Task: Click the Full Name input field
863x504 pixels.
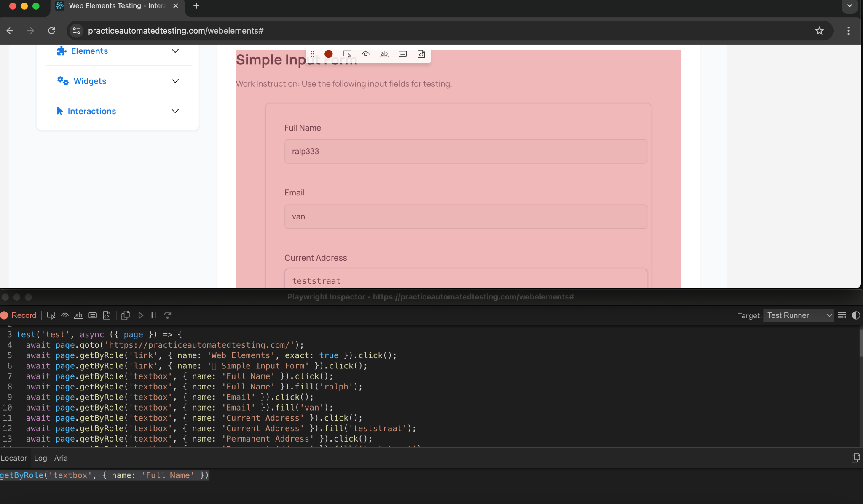Action: [466, 152]
